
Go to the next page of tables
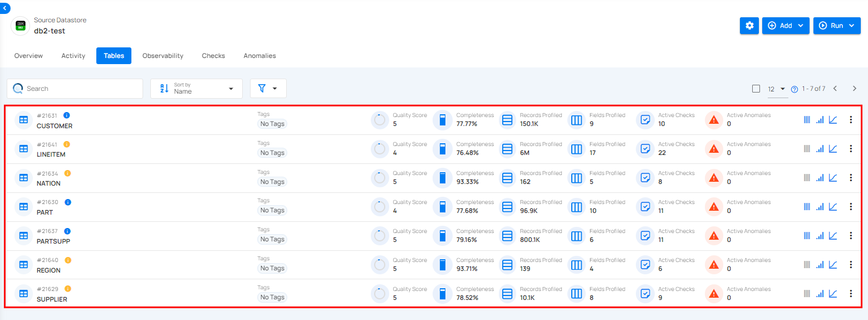854,89
